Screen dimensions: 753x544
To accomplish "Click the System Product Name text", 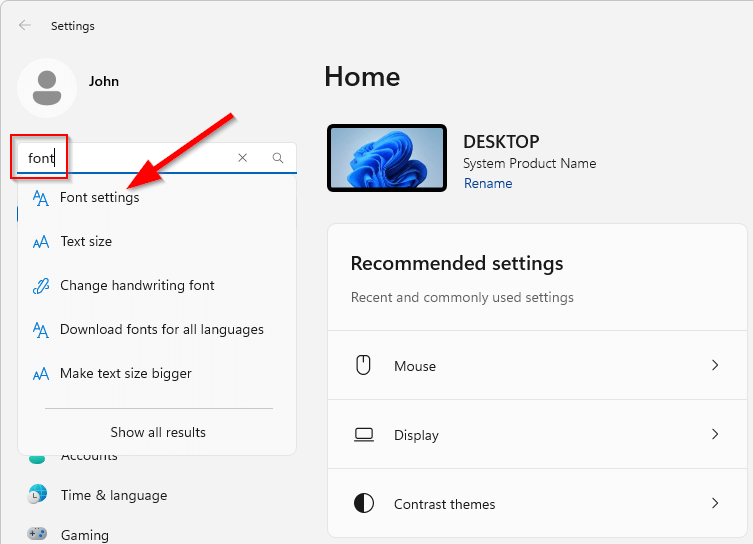I will pos(530,163).
